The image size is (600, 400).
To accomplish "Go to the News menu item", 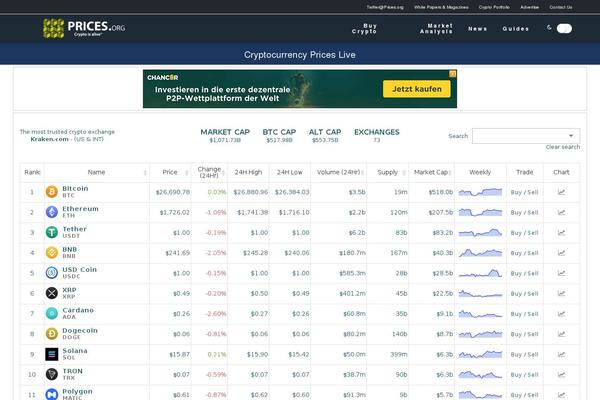I will (478, 29).
